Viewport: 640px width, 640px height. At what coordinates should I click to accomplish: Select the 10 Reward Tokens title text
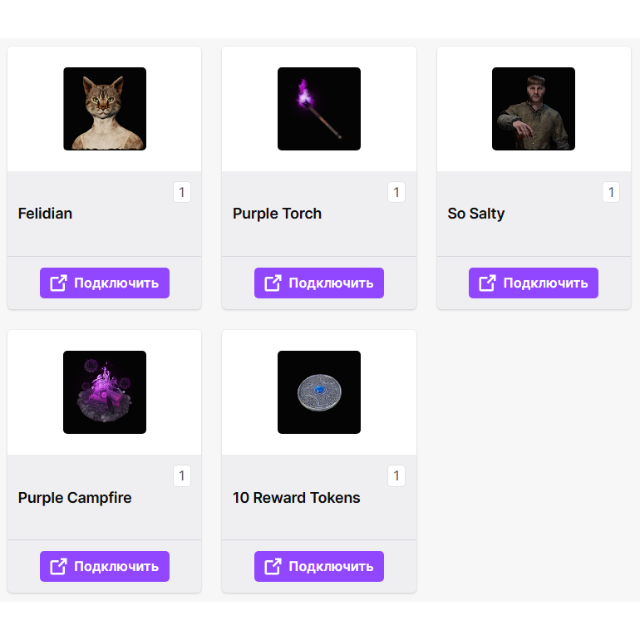(x=296, y=498)
